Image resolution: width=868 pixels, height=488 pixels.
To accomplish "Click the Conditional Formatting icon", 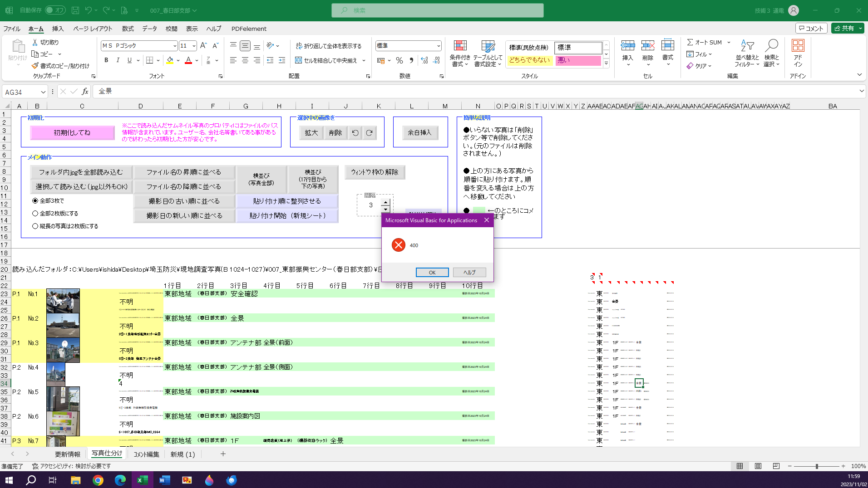I will point(460,46).
